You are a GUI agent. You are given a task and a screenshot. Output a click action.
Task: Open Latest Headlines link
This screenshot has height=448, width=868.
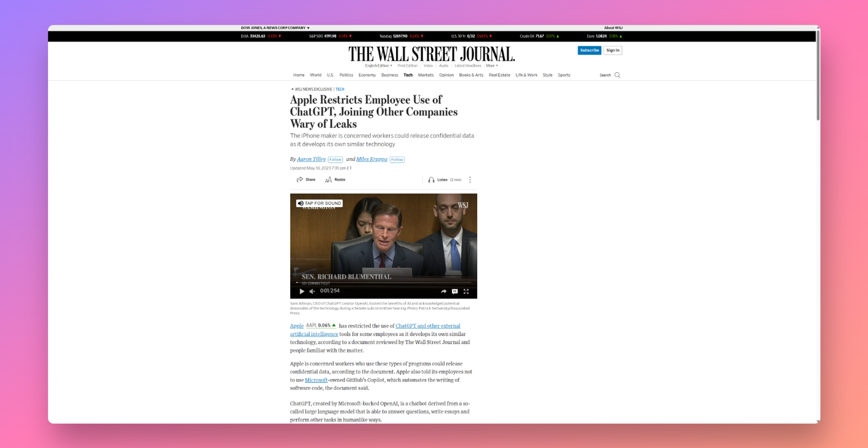(x=467, y=66)
